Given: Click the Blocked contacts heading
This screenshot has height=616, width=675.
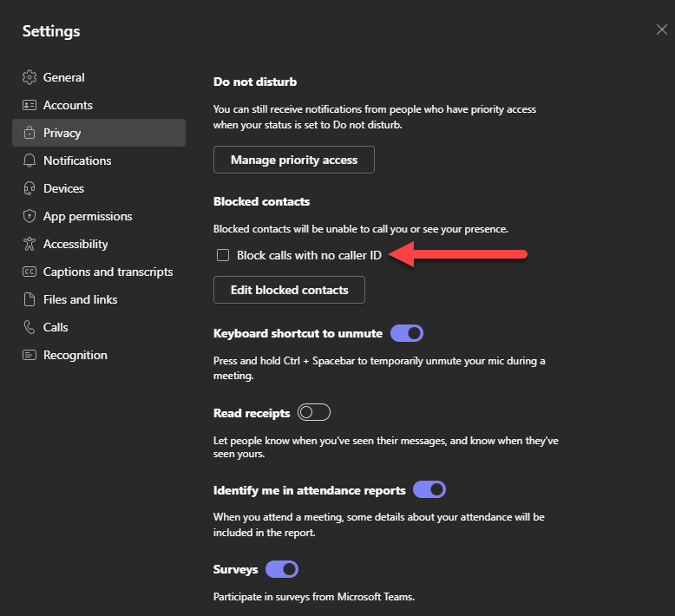Looking at the screenshot, I should (x=262, y=201).
